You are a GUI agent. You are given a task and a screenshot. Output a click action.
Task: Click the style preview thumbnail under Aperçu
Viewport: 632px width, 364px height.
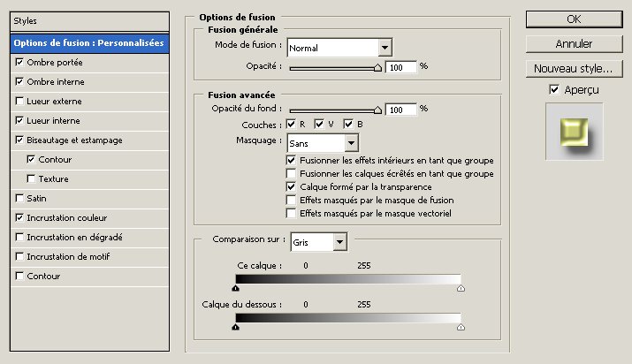[575, 132]
